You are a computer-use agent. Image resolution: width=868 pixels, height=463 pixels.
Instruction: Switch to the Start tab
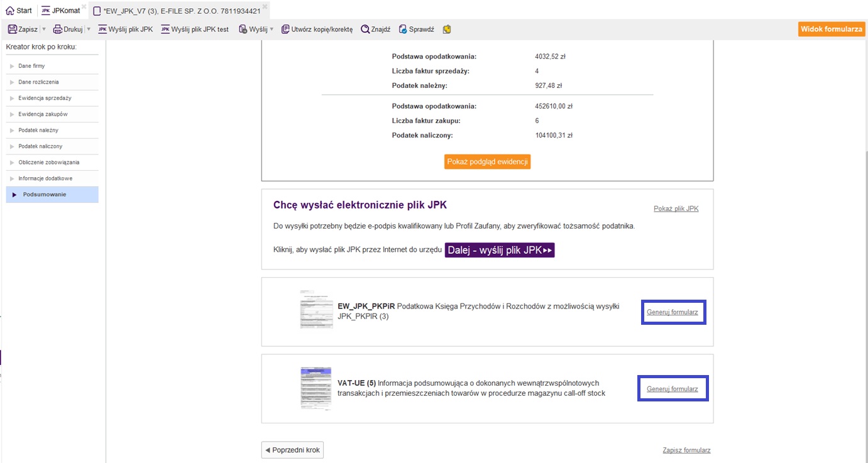click(x=19, y=11)
